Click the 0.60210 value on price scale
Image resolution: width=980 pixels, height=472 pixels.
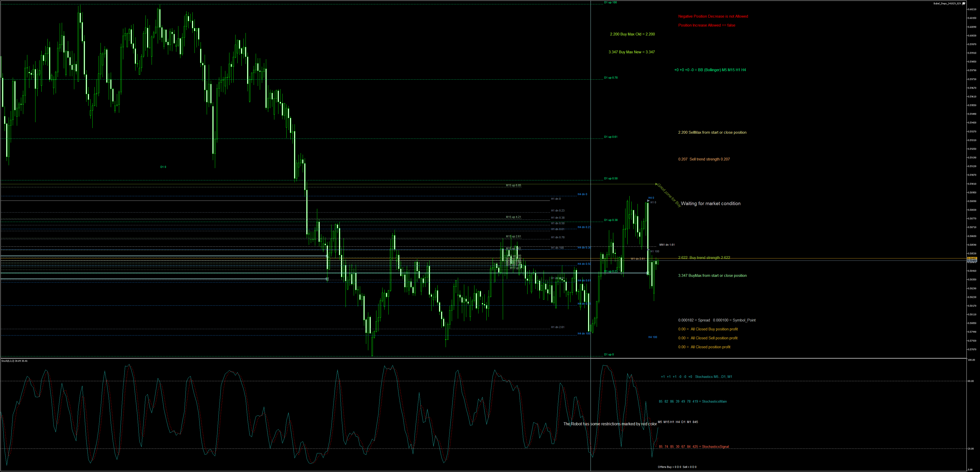click(x=972, y=9)
